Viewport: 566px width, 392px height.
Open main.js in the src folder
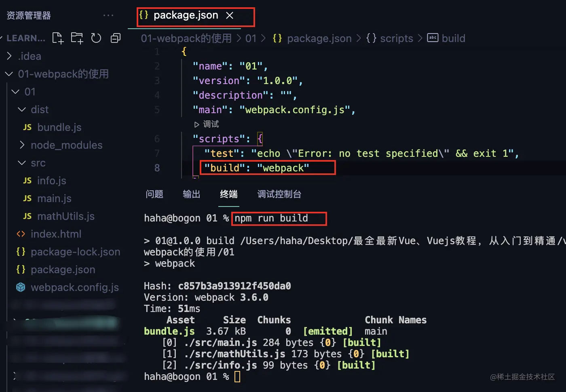pos(54,198)
